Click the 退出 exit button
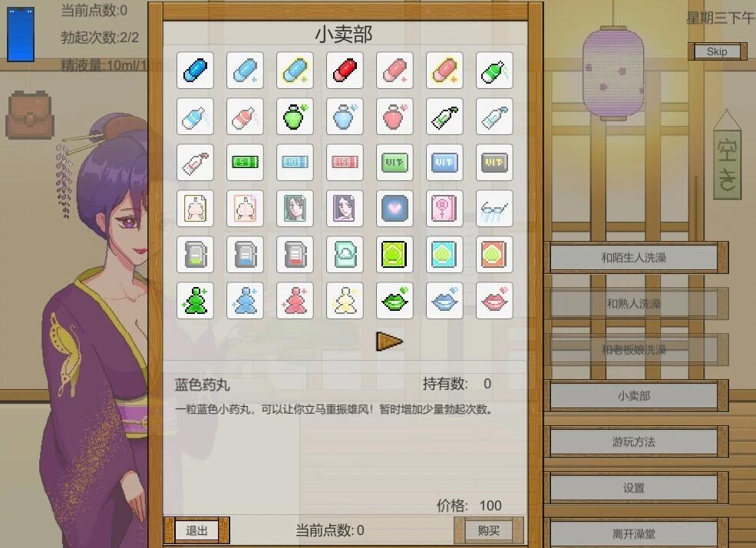 (196, 530)
